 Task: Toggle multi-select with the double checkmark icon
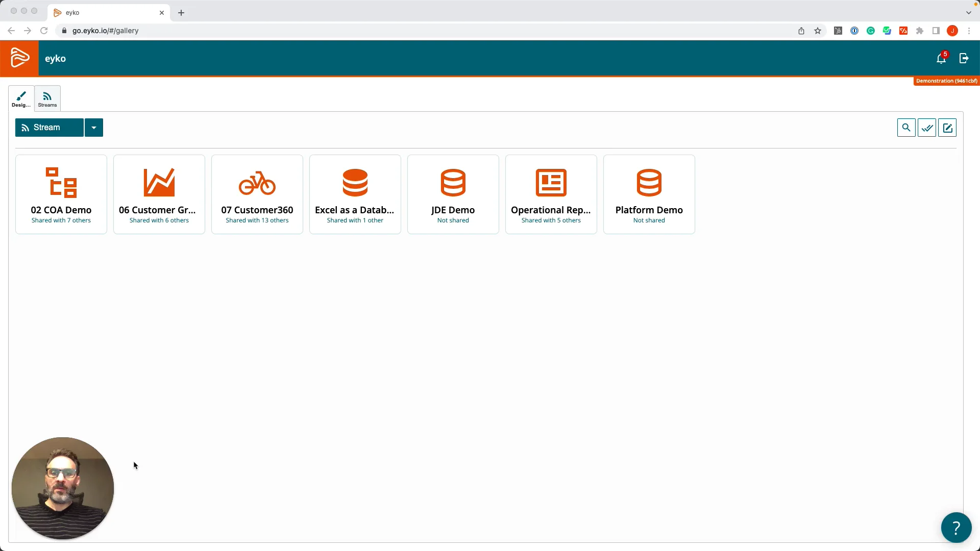click(927, 128)
